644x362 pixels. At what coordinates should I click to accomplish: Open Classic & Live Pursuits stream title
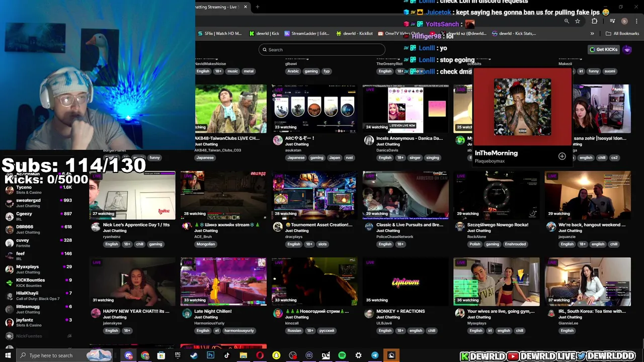tap(410, 225)
